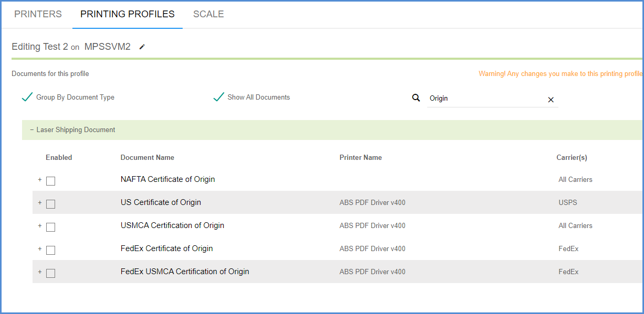The image size is (644, 314).
Task: Select the PRINTING PROFILES tab
Action: [127, 14]
